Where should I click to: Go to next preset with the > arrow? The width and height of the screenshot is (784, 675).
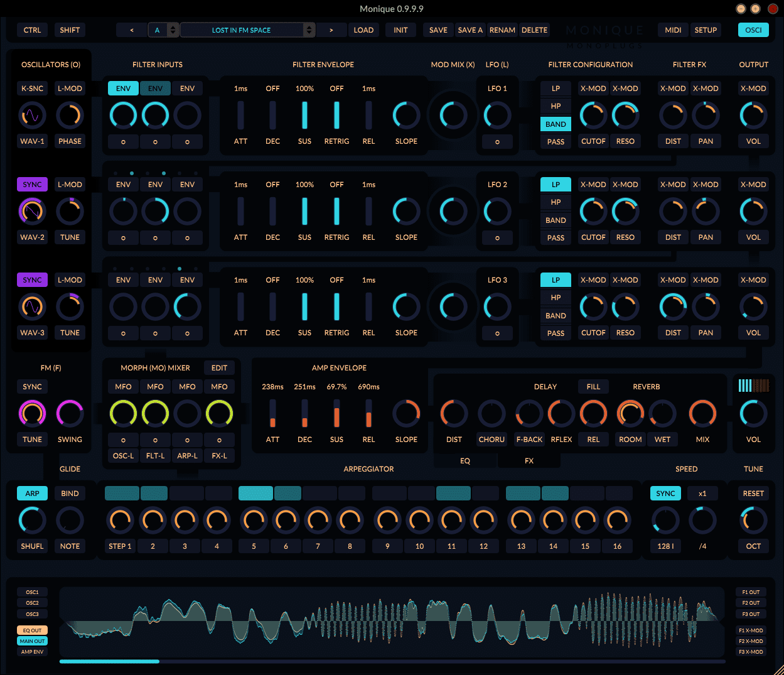pyautogui.click(x=331, y=30)
